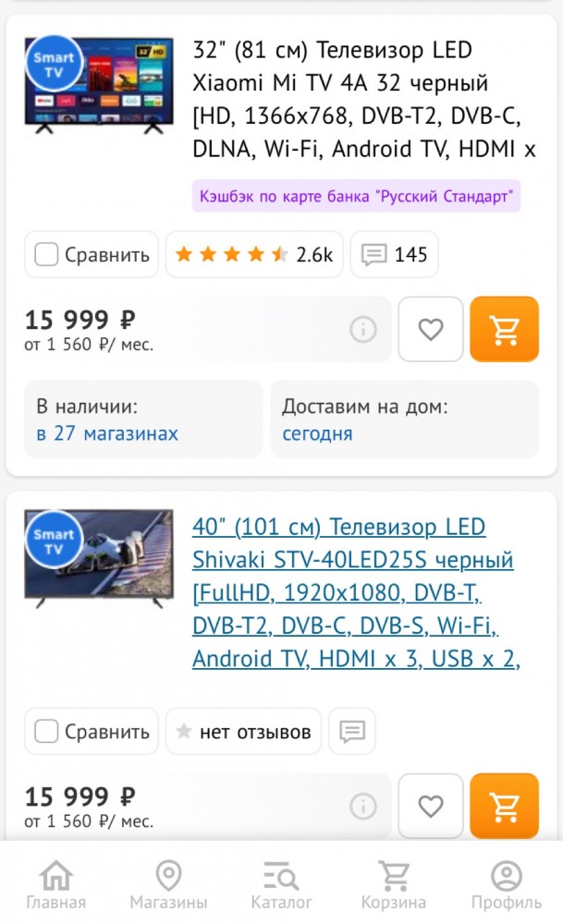Tick Сравнить checkbox for Xiaomi TV
Viewport: 563px width, 924px height.
coord(46,255)
